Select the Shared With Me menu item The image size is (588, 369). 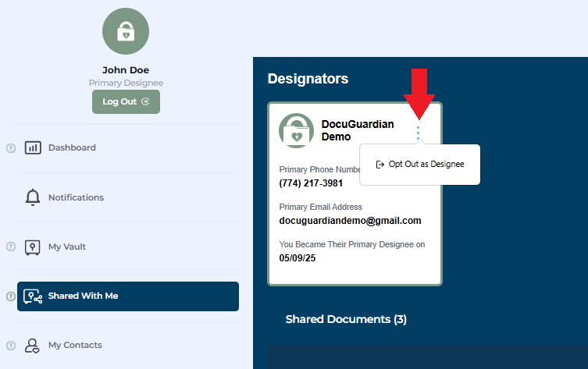point(128,296)
